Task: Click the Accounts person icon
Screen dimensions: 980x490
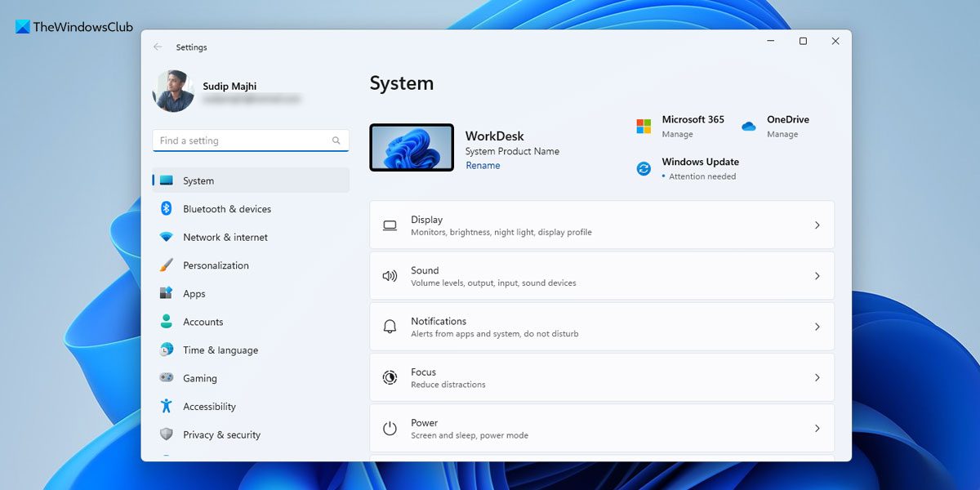Action: point(167,322)
